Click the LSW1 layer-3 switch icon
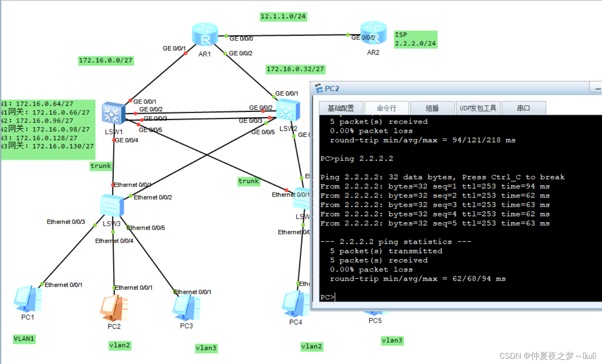Image resolution: width=602 pixels, height=364 pixels. (x=113, y=114)
